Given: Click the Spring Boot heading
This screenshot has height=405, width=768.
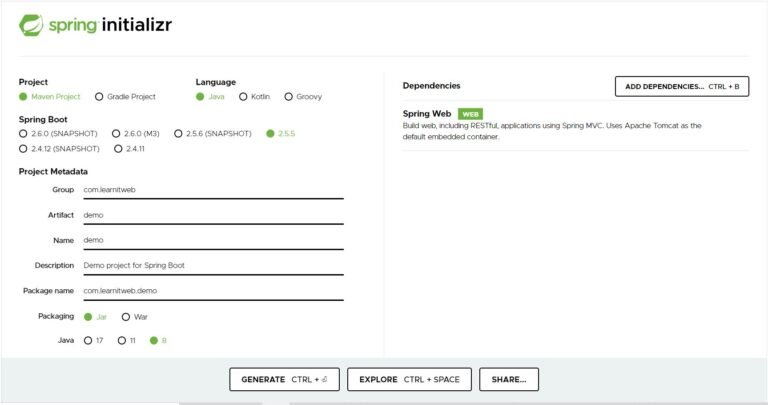Looking at the screenshot, I should click(43, 119).
